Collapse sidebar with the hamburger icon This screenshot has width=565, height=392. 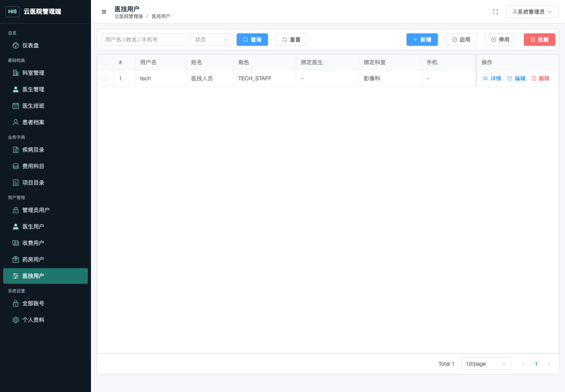click(104, 12)
